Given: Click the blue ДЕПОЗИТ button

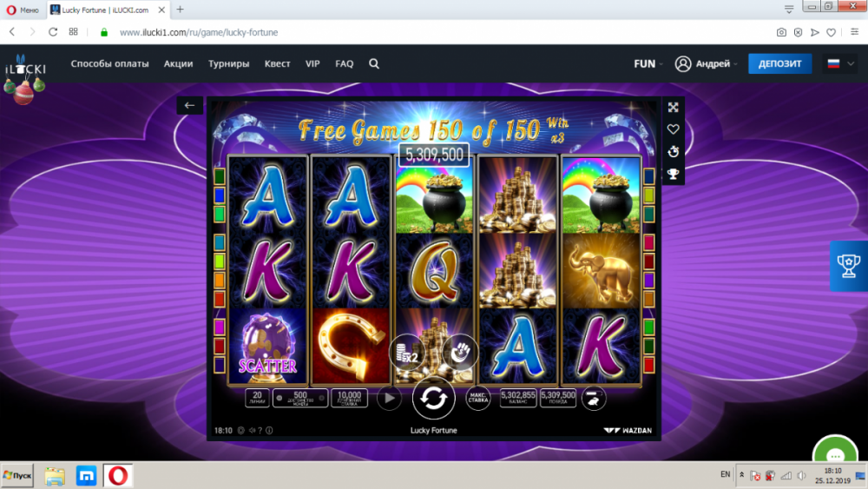Looking at the screenshot, I should coord(779,63).
